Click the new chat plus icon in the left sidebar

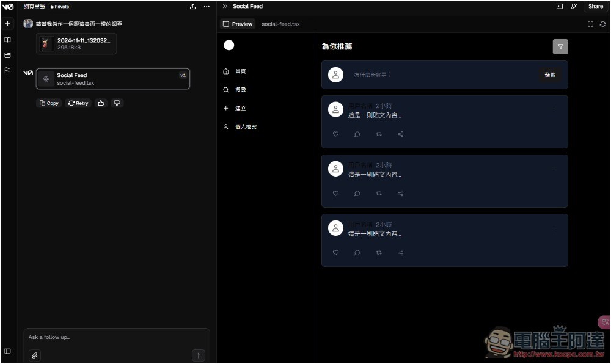pyautogui.click(x=7, y=23)
